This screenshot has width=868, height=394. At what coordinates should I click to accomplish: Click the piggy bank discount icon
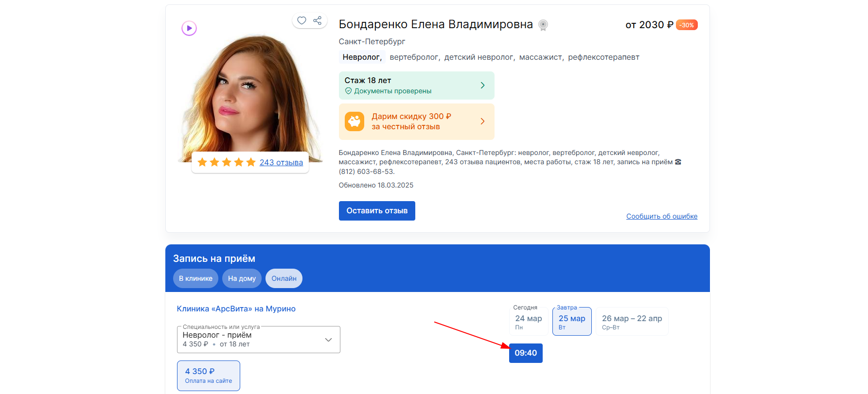click(354, 121)
